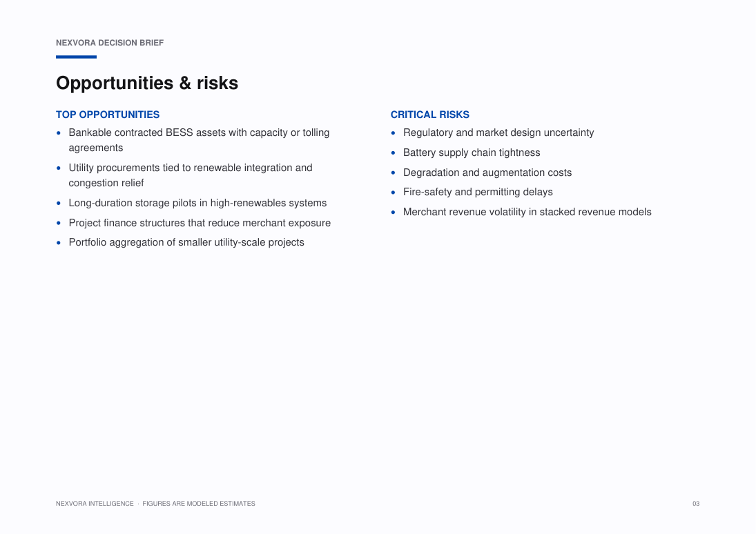
Task: Click bullet dot beside 'Bankable contracted BESS'
Action: click(58, 133)
